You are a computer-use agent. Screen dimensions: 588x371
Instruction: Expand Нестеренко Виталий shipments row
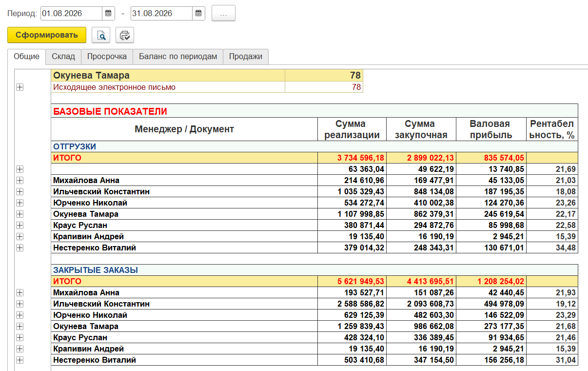click(x=20, y=248)
